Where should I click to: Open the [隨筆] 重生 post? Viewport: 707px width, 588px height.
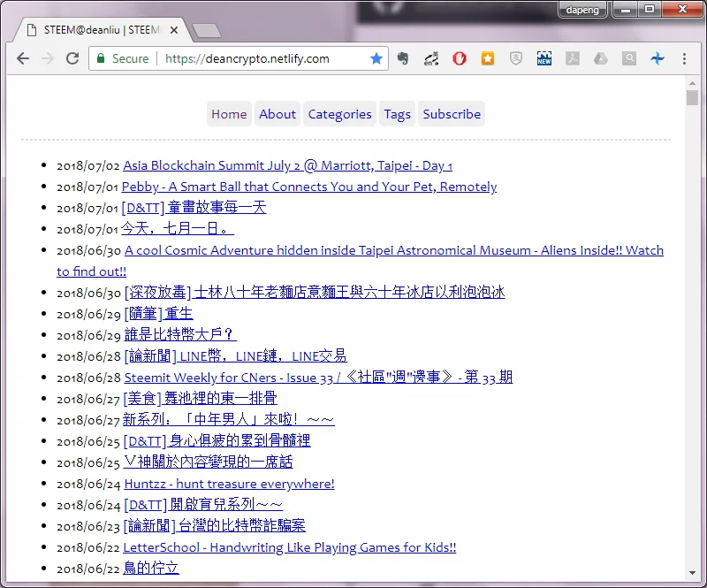(159, 314)
